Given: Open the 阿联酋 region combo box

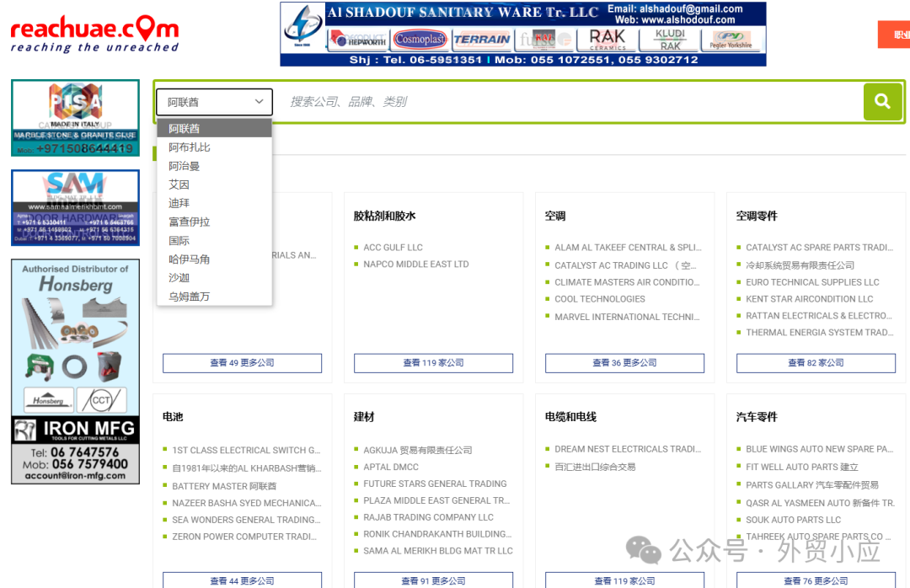Looking at the screenshot, I should click(214, 102).
